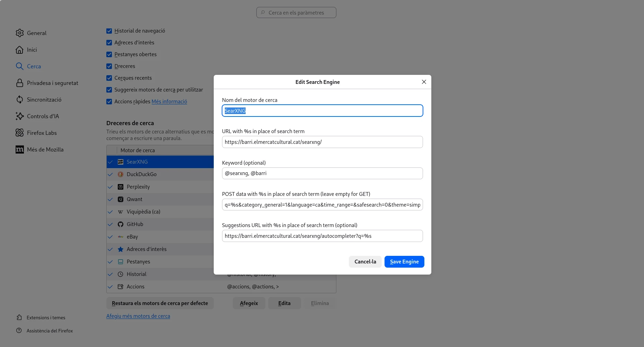Viewport: 644px width, 347px height.
Task: Select the Viquipèdia (ca) row
Action: pyautogui.click(x=160, y=212)
